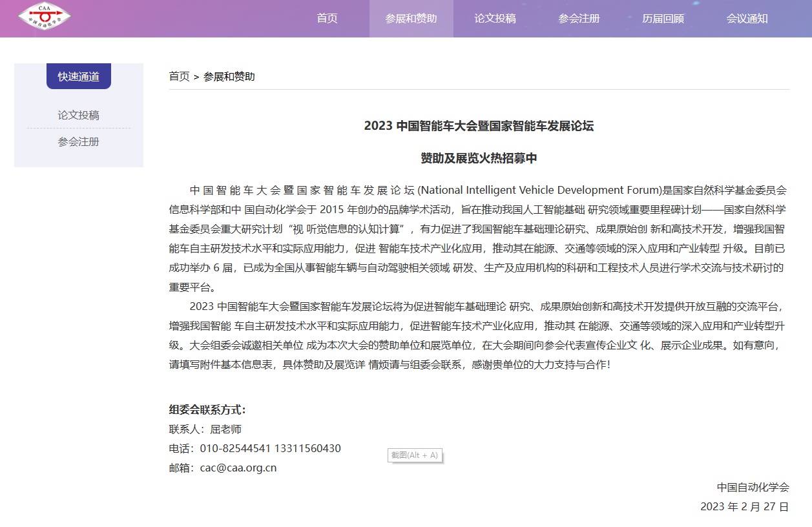The image size is (812, 527).
Task: Open the 会议通知 navigation item
Action: [747, 18]
